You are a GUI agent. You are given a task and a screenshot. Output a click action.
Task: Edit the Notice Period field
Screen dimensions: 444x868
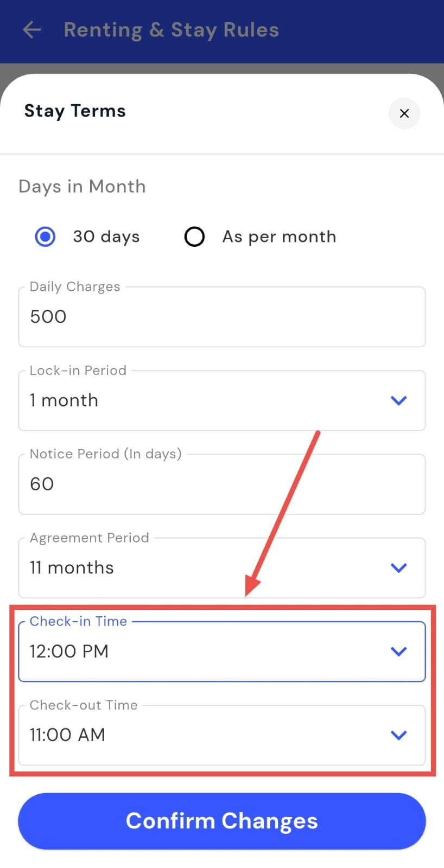point(221,484)
